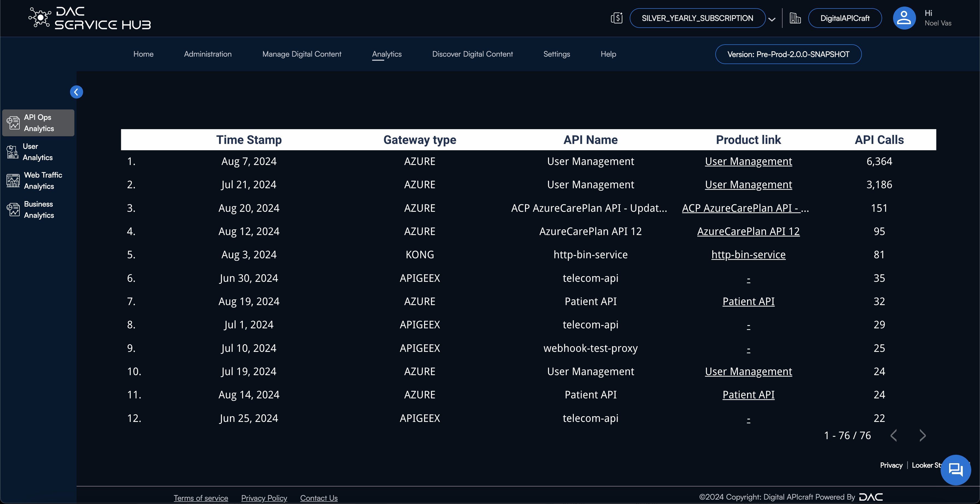Click the 1 - 76 / 76 pagination text
980x504 pixels.
pyautogui.click(x=847, y=436)
